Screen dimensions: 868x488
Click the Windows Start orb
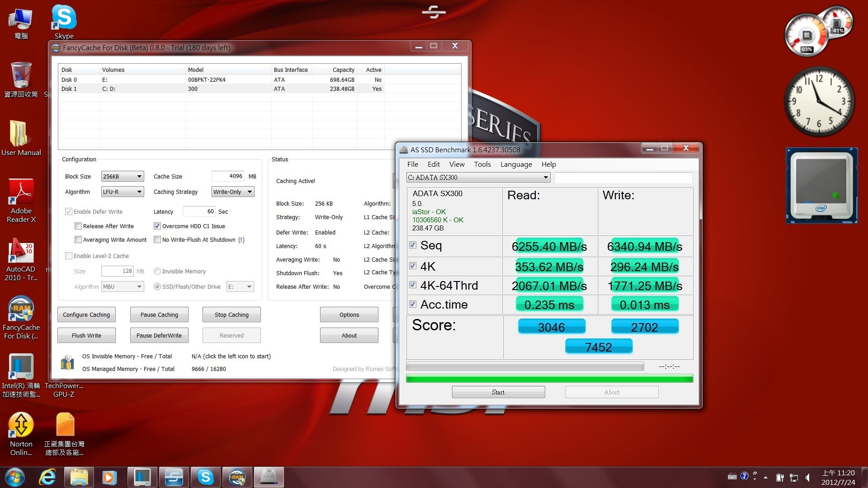14,477
